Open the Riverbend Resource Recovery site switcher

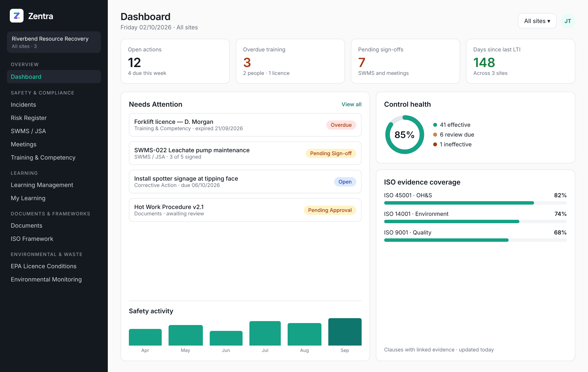click(x=54, y=42)
